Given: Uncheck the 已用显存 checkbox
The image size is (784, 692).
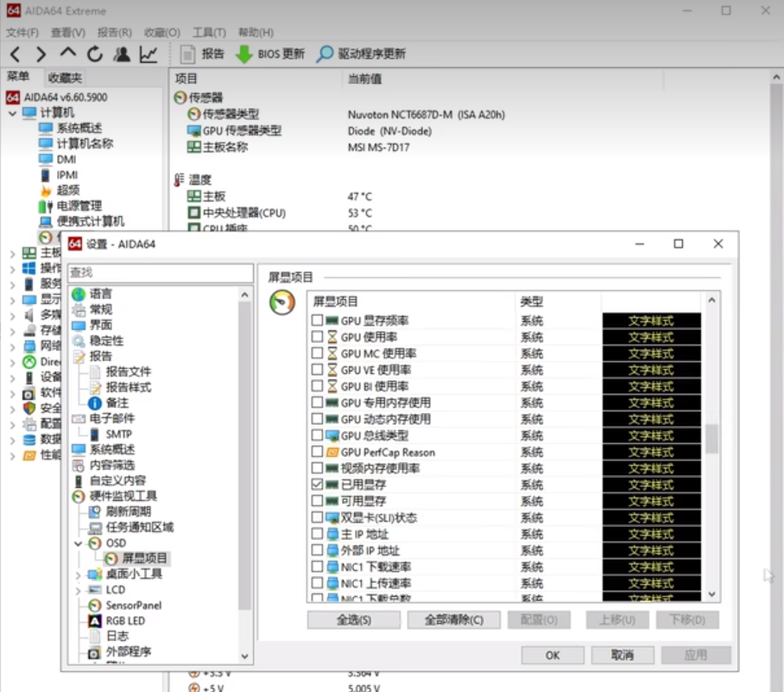Looking at the screenshot, I should tap(317, 486).
